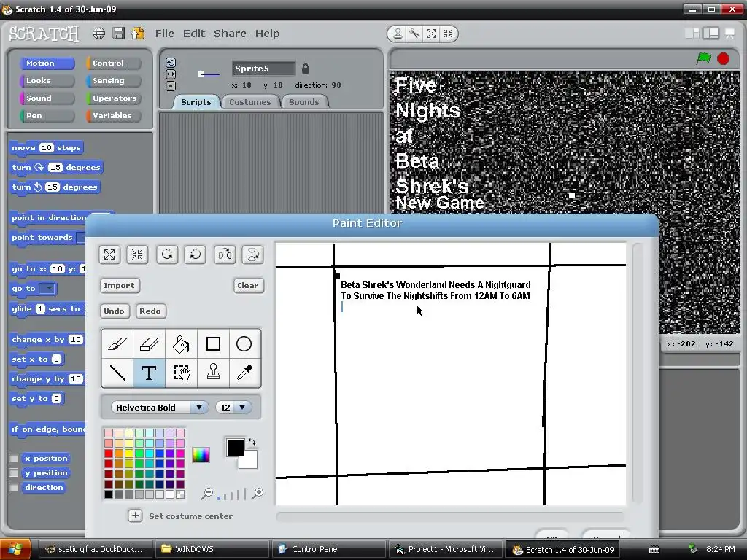Select the shrink sprite tool in toolbar
This screenshot has height=560, width=747.
(x=448, y=34)
